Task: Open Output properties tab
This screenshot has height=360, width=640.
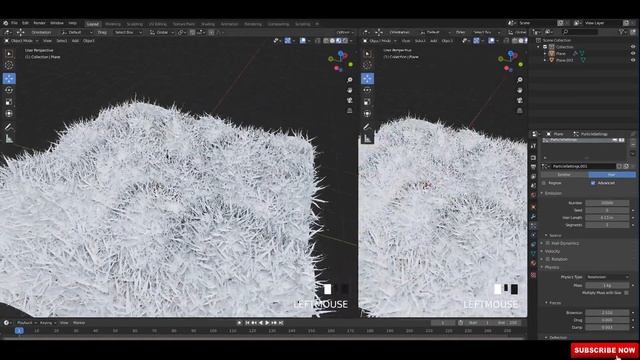Action: click(x=533, y=167)
